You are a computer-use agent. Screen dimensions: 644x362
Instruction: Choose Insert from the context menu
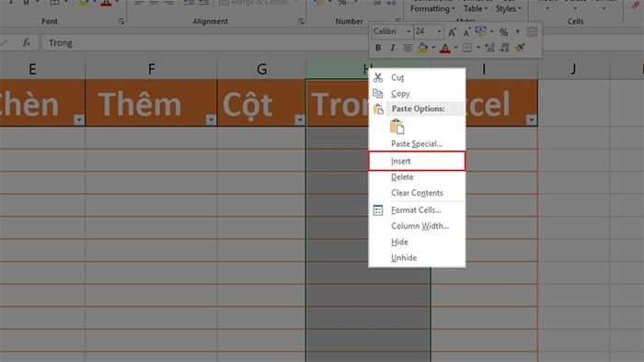[417, 161]
